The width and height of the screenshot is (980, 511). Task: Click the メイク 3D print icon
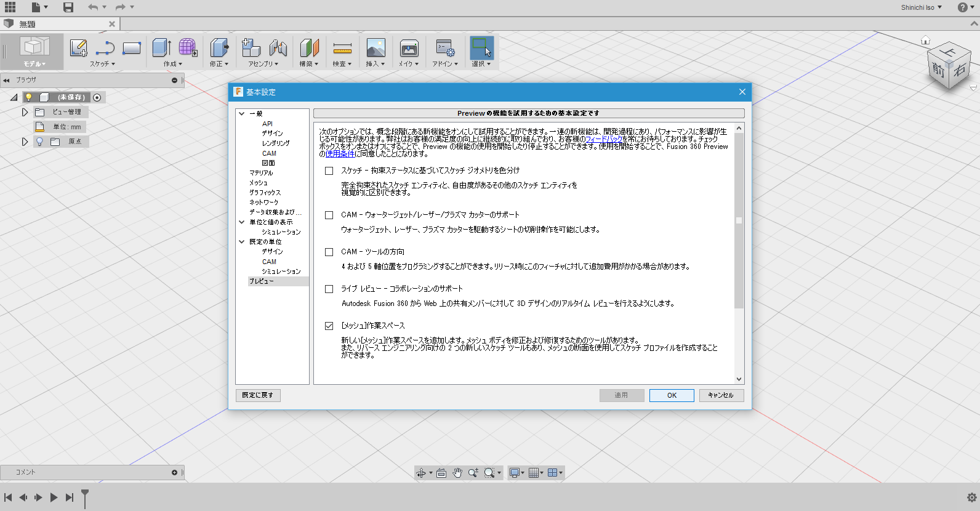tap(409, 47)
